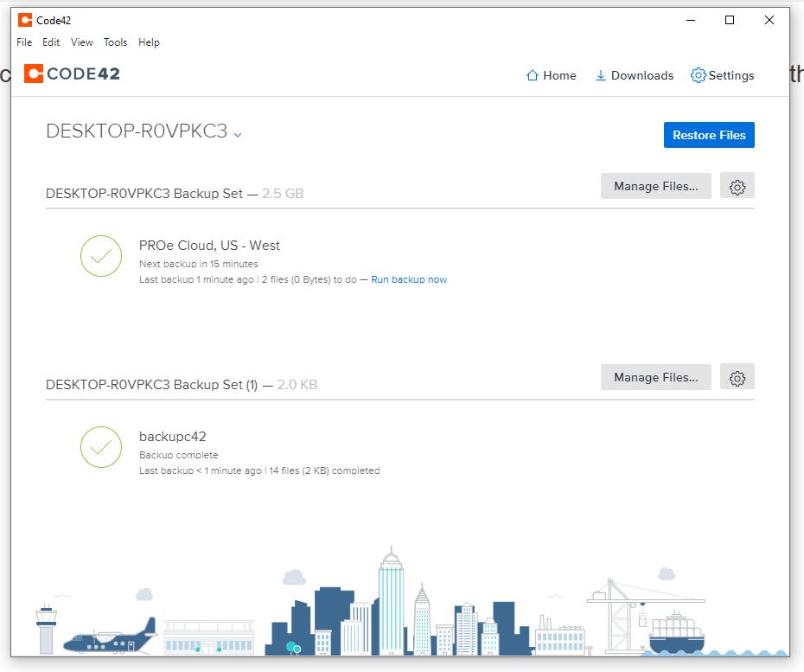The width and height of the screenshot is (804, 672).
Task: Click the 2.5 GB backup size label
Action: click(283, 194)
